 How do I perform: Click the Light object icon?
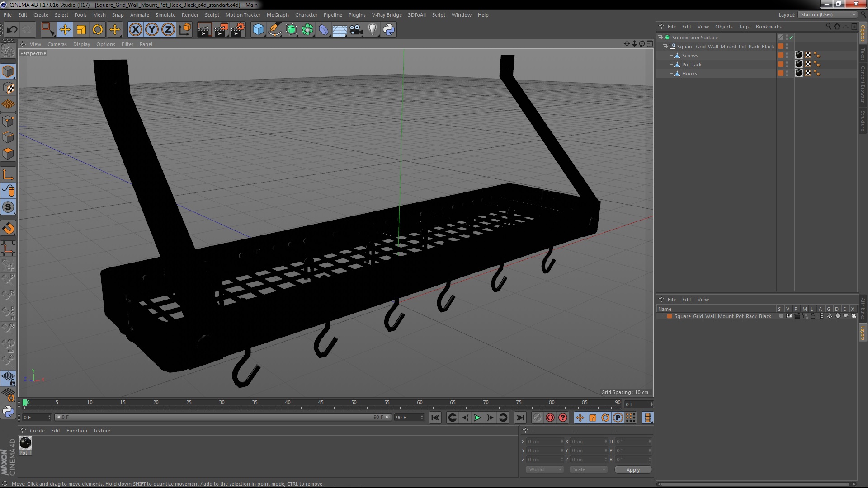(372, 30)
